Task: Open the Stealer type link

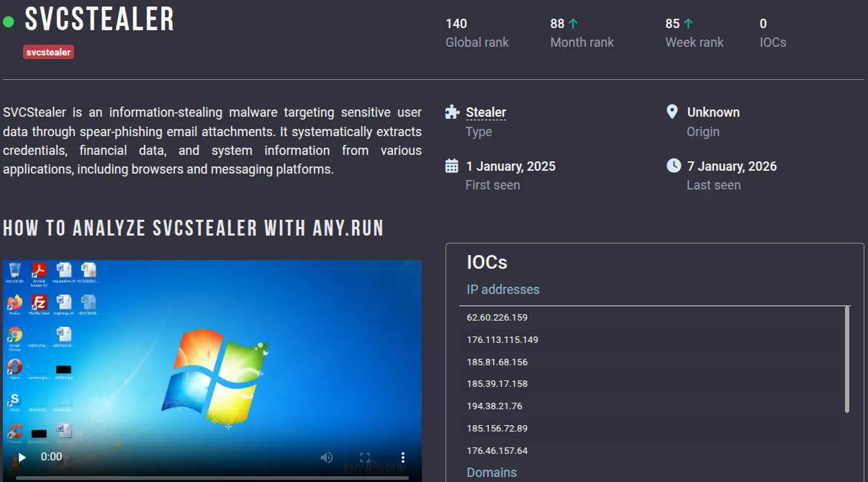Action: [x=486, y=112]
